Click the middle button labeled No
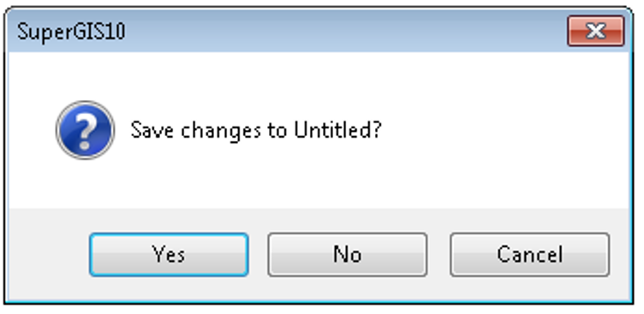 coord(348,254)
